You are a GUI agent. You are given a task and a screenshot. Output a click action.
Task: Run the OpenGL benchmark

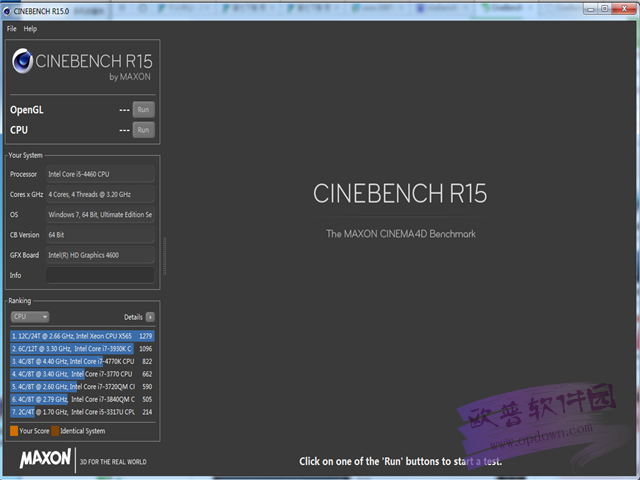click(x=143, y=109)
